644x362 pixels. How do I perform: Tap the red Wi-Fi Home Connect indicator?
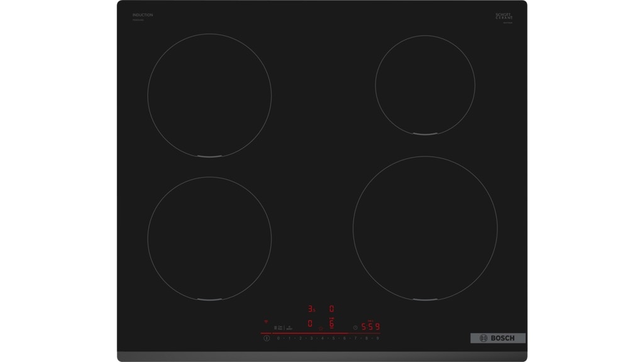[x=266, y=322]
